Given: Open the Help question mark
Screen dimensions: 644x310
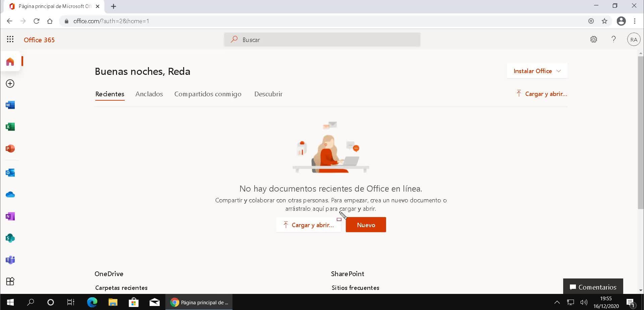Looking at the screenshot, I should [613, 39].
